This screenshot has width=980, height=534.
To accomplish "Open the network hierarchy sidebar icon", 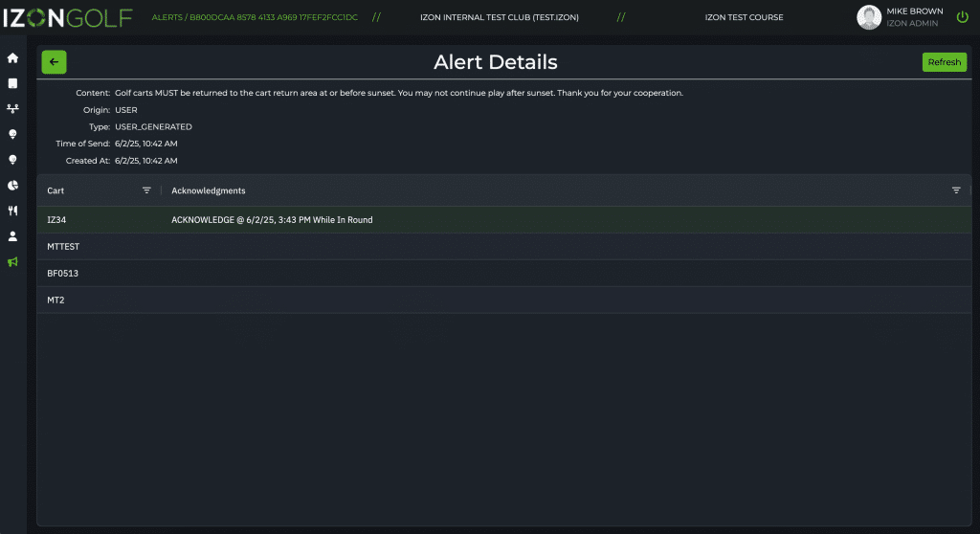I will (x=12, y=109).
